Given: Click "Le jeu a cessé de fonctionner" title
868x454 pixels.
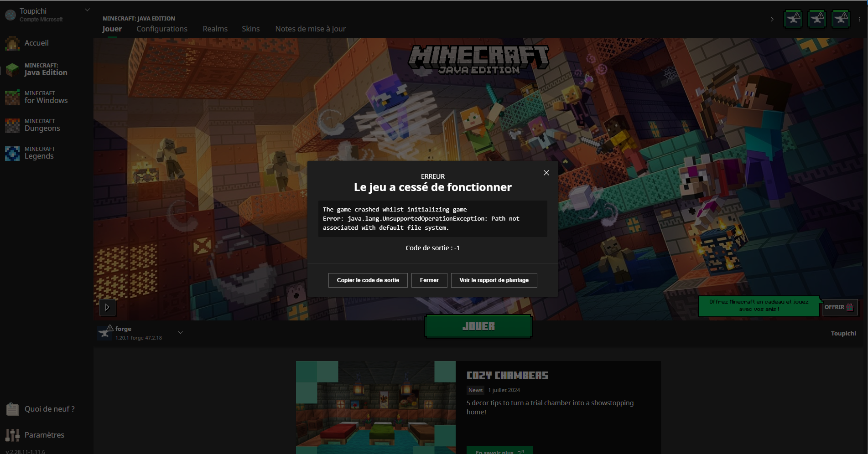Looking at the screenshot, I should point(433,187).
